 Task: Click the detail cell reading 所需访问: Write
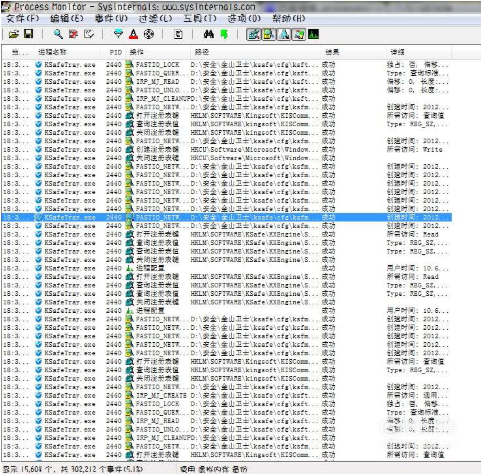[x=415, y=149]
